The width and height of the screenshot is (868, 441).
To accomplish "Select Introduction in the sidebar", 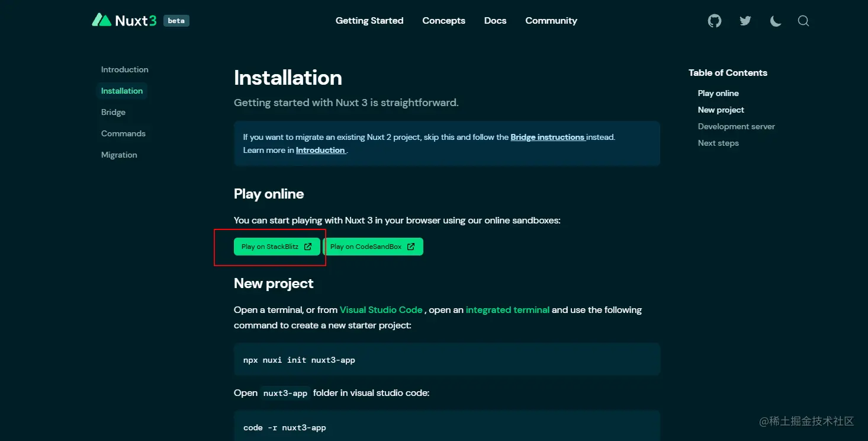I will click(124, 69).
